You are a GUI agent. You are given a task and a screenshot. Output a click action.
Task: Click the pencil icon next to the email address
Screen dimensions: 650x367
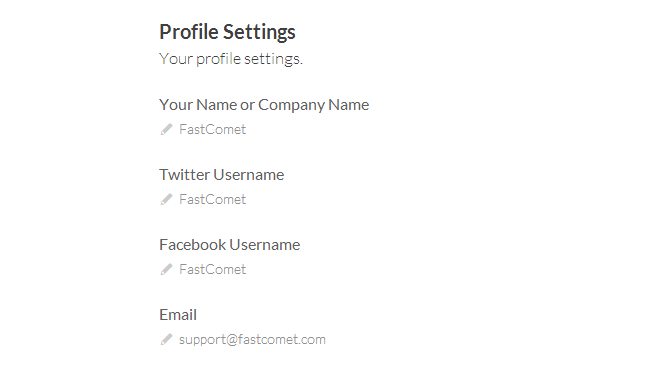click(166, 340)
